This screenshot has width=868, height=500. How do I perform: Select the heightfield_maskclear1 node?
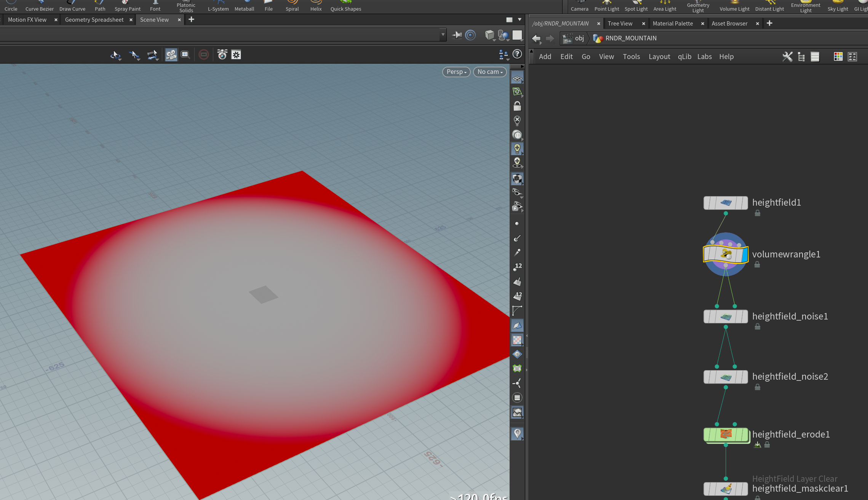(726, 489)
